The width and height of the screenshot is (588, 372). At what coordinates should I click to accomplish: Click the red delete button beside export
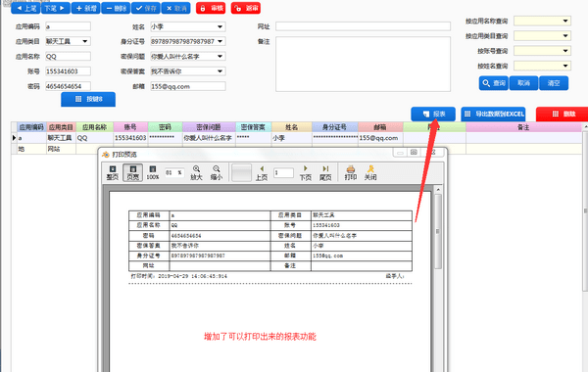click(x=563, y=114)
